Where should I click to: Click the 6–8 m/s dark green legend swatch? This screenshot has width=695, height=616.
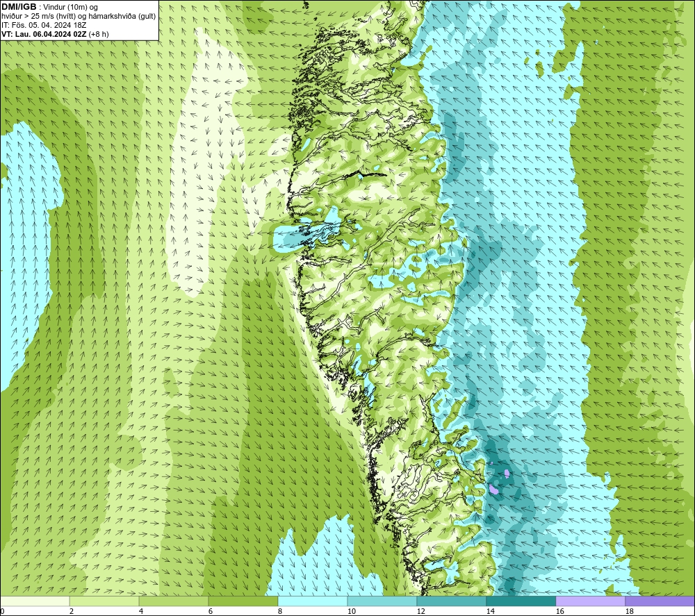243,601
